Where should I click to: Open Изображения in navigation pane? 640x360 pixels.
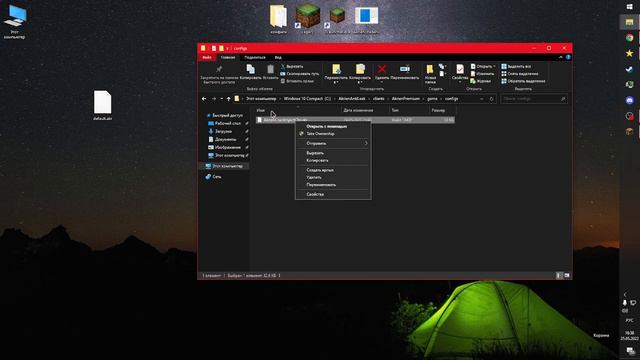click(x=228, y=147)
